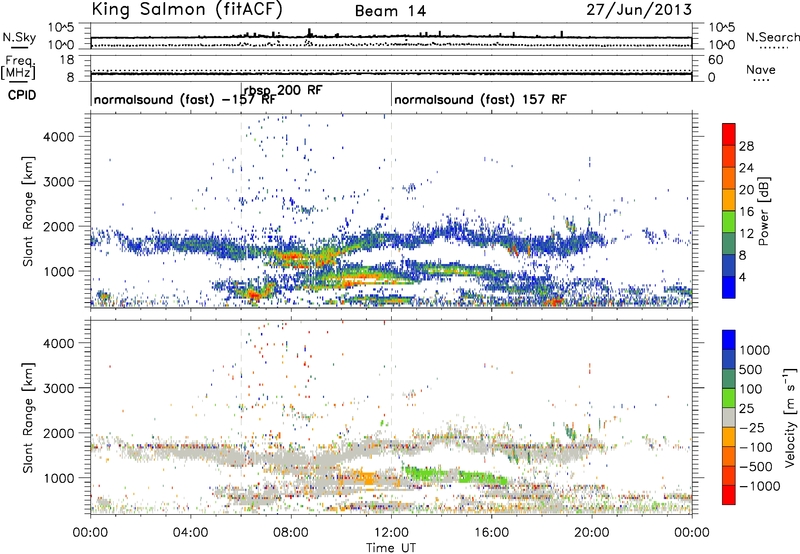Click the dashed CPID boundary line at 12:00
Screen dimensions: 800x554
pos(391,211)
